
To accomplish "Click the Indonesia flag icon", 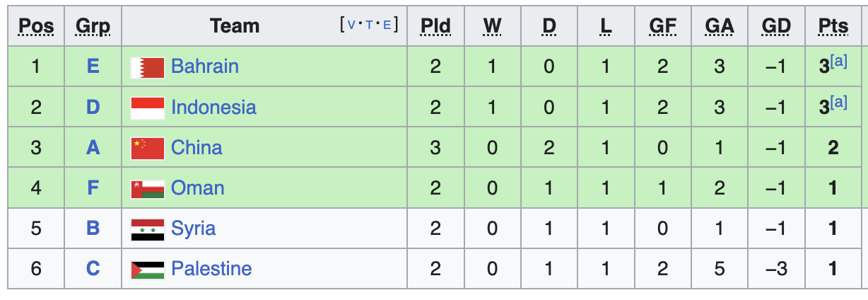I will pos(148,108).
